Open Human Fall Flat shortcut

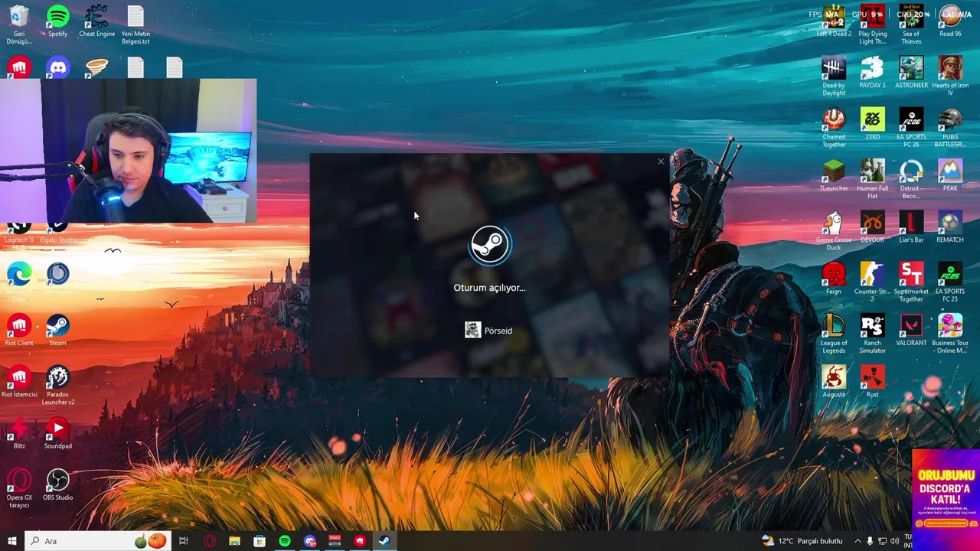872,179
